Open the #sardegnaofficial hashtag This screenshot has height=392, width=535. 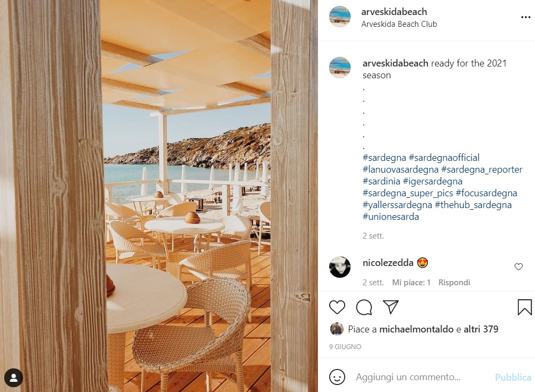[444, 158]
